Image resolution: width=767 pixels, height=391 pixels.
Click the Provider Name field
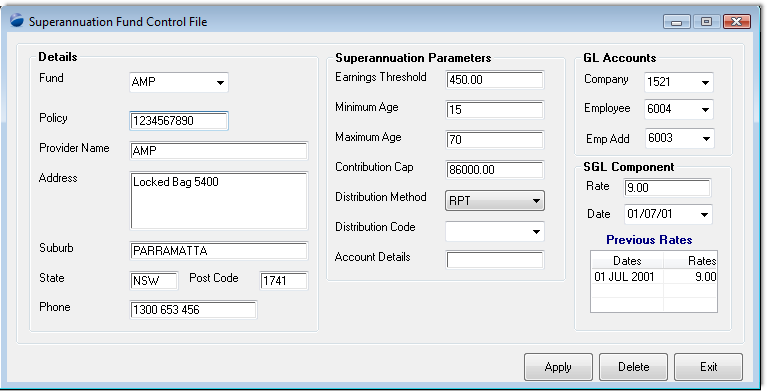(219, 151)
